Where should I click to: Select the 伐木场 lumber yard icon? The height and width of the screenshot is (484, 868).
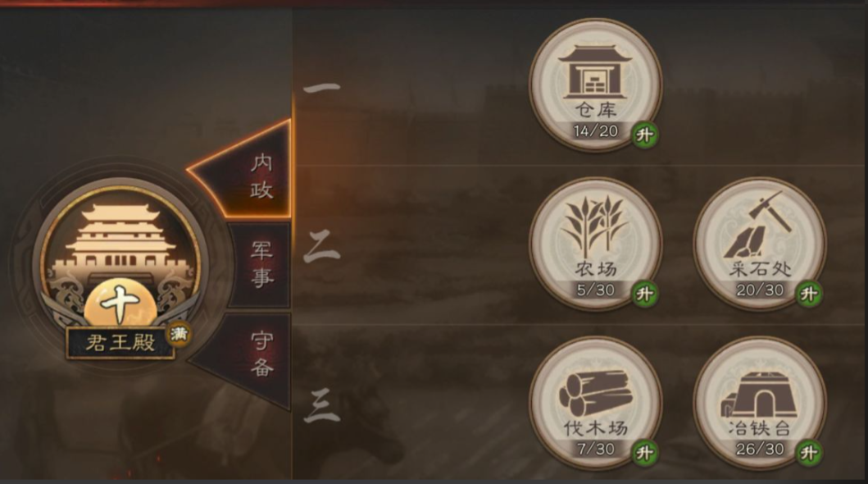click(595, 403)
